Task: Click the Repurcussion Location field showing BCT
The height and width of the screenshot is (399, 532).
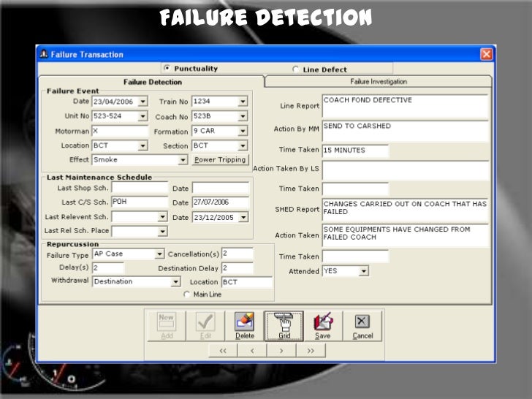Action: coord(247,282)
